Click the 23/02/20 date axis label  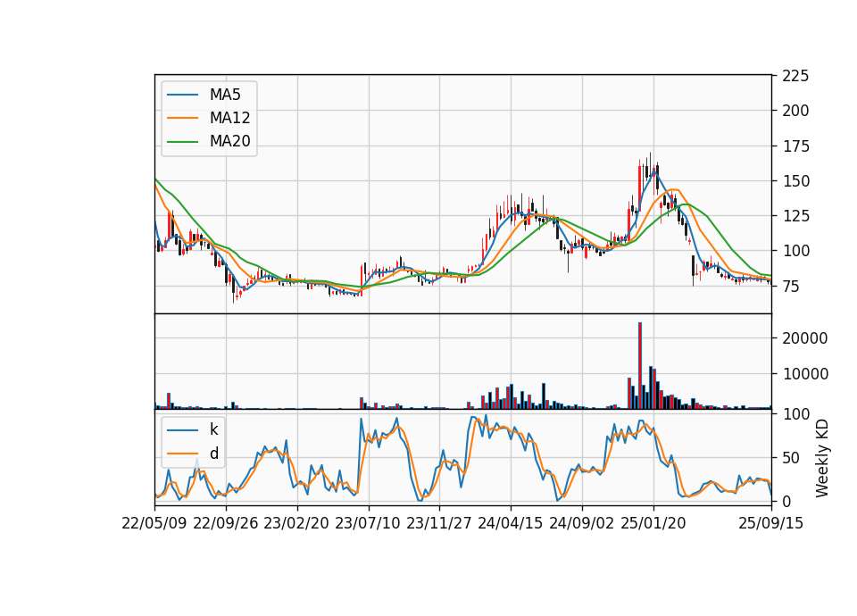point(296,523)
